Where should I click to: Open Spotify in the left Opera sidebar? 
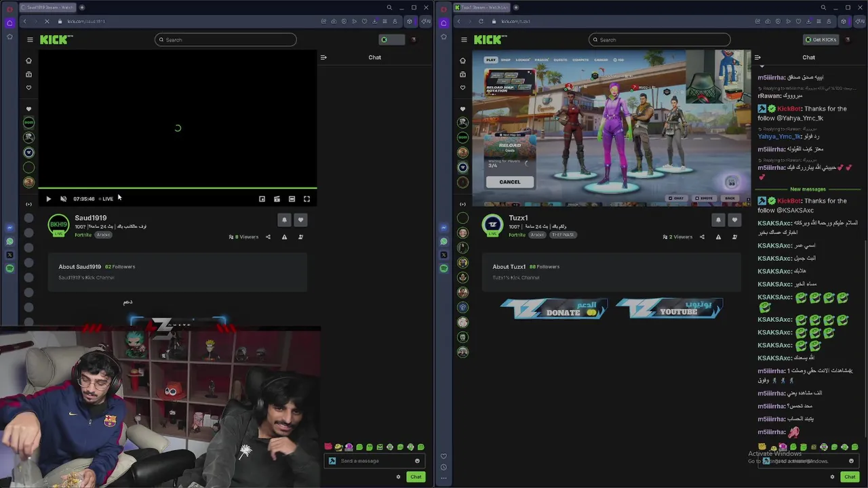pyautogui.click(x=9, y=268)
